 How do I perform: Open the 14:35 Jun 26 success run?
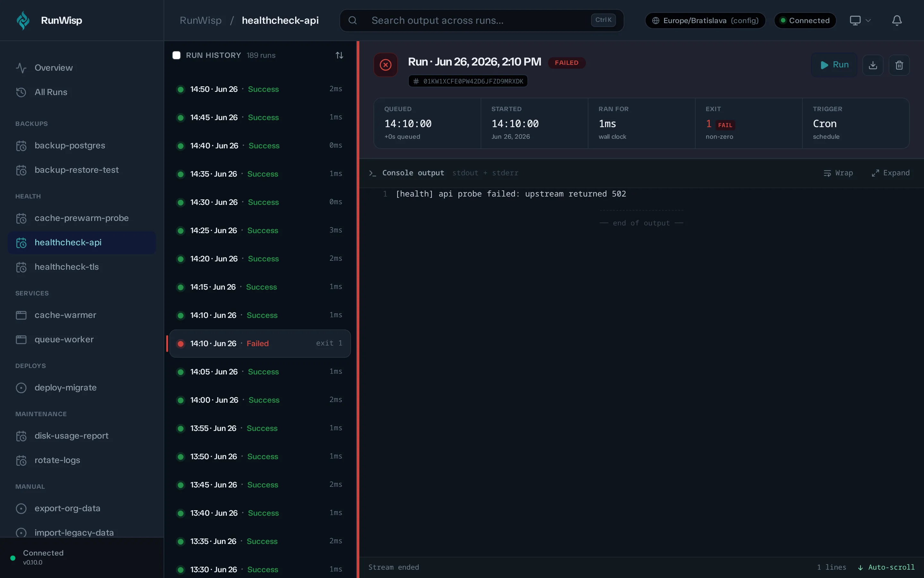[x=260, y=174]
